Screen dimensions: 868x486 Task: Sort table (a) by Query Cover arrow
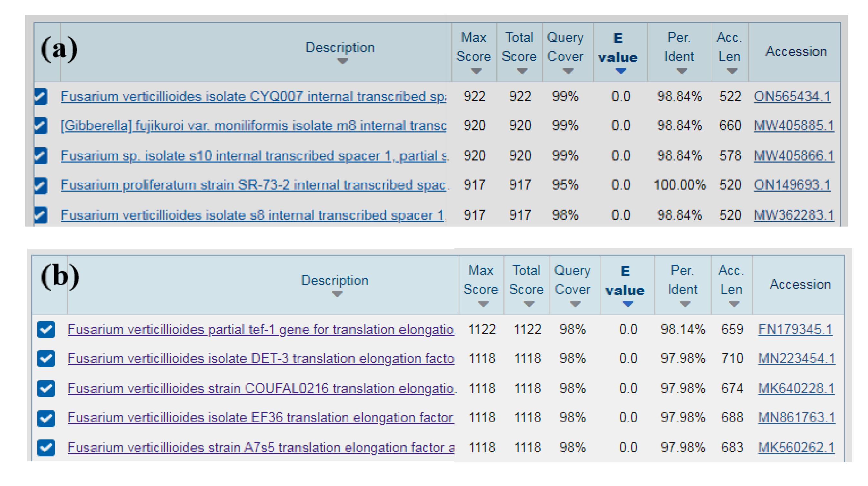point(568,71)
